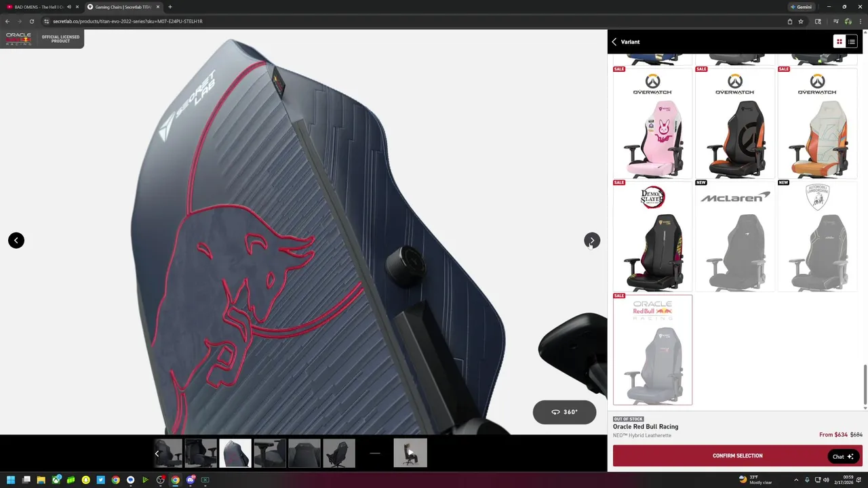
Task: Open the Xbox app on the taskbar
Action: [x=56, y=480]
